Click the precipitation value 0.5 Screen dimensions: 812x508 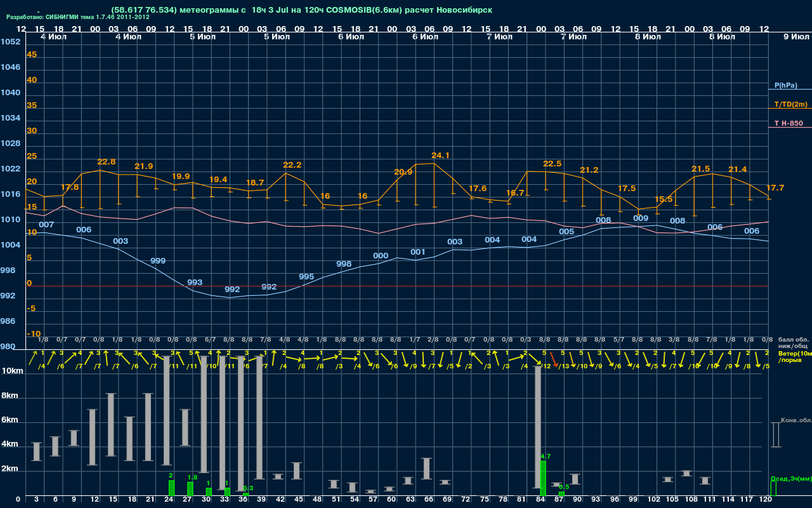coord(564,487)
